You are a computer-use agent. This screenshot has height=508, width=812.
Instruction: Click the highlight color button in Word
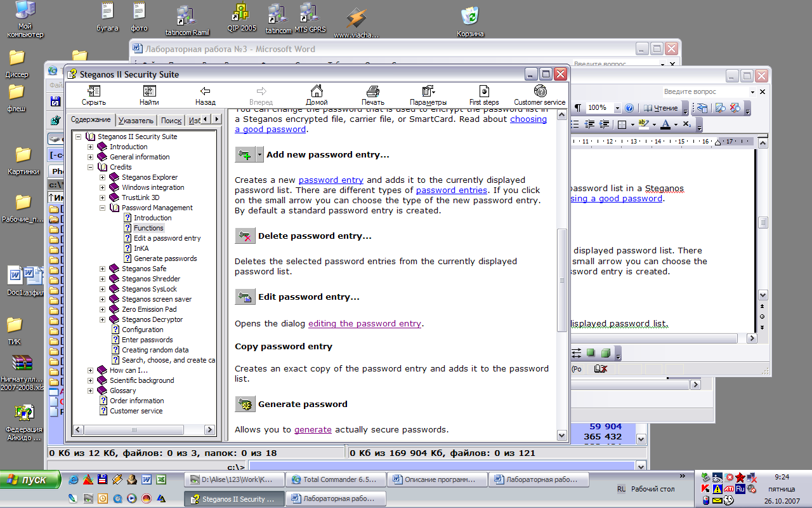click(x=643, y=124)
